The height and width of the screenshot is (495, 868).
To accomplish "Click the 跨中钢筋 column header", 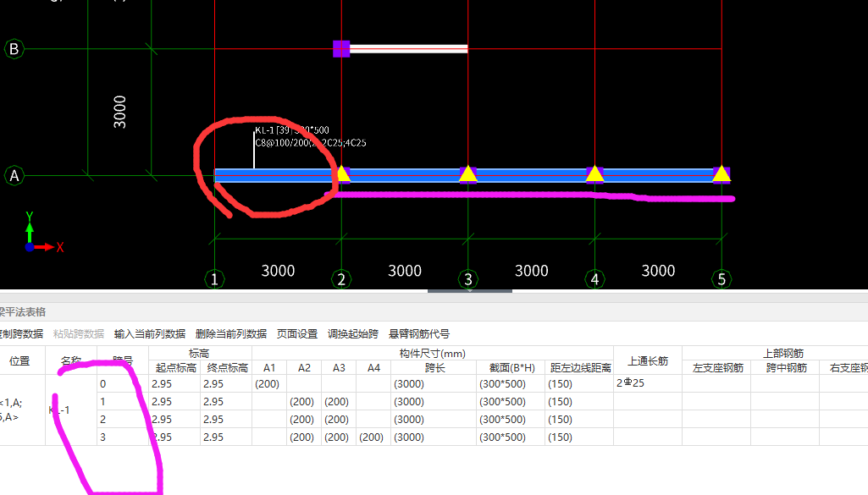I will 786,368.
